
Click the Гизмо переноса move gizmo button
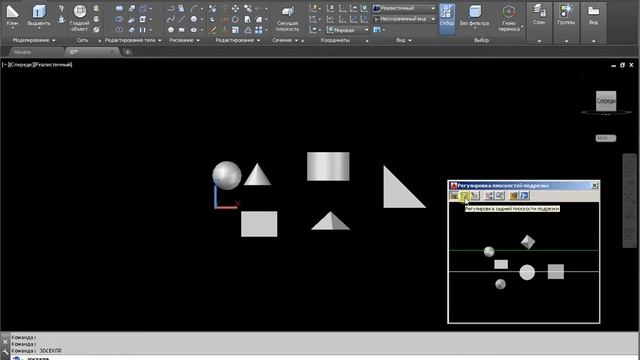tap(509, 18)
